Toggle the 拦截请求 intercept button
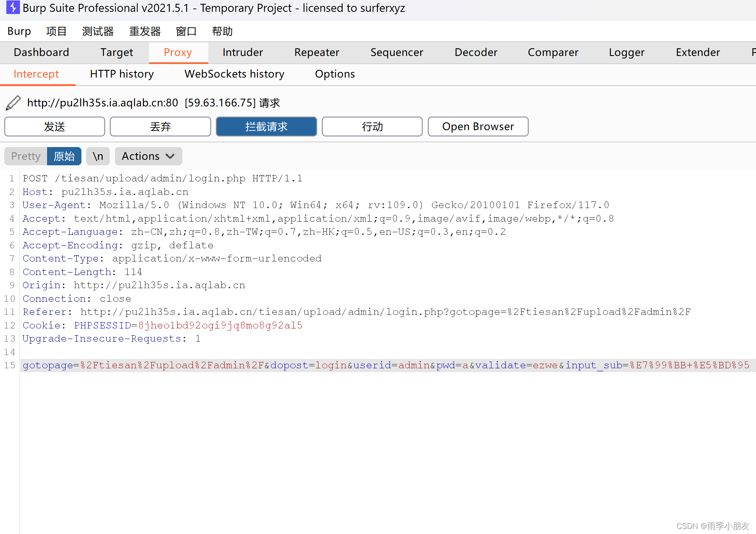 click(266, 126)
